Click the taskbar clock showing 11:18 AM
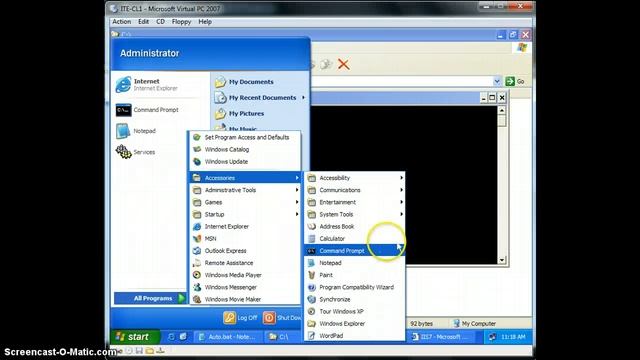640x360 pixels. [513, 337]
